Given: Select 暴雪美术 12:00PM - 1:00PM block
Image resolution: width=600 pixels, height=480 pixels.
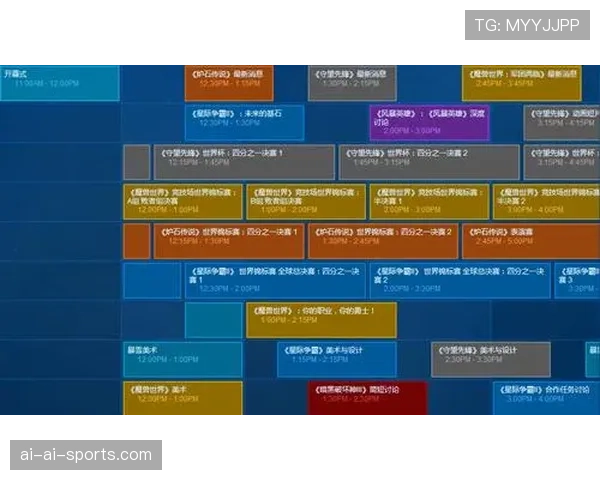Looking at the screenshot, I should coord(183,360).
